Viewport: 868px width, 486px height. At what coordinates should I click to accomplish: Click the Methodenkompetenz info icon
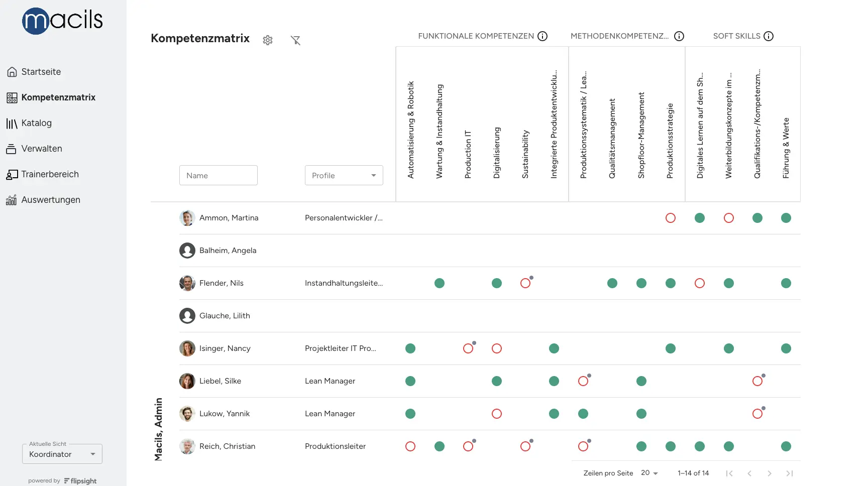click(679, 36)
